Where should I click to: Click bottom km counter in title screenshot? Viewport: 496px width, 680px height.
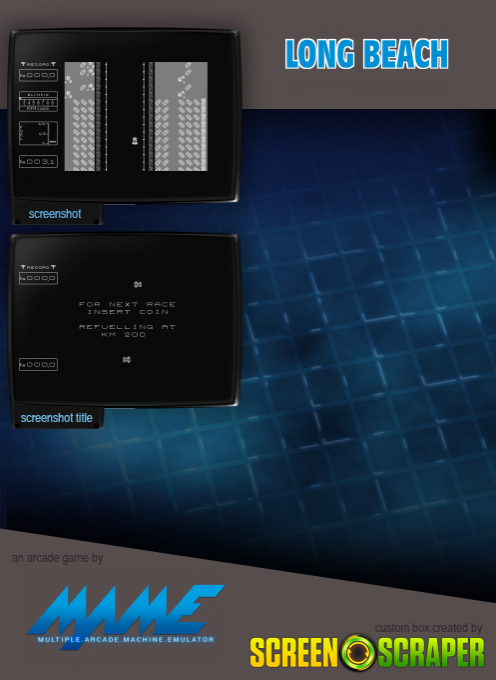click(38, 364)
